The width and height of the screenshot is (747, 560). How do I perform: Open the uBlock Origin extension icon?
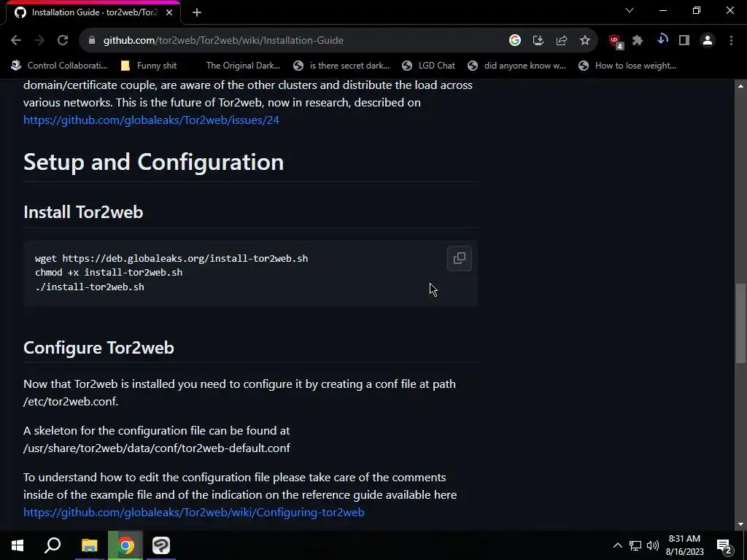(x=616, y=41)
